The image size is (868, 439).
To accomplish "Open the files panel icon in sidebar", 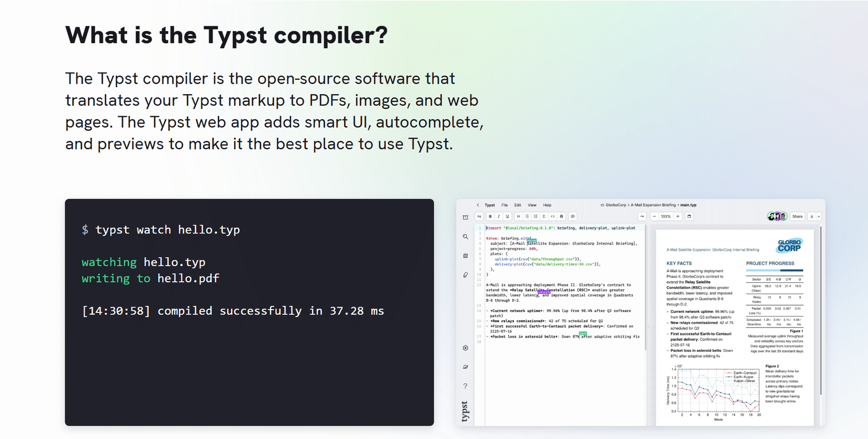I will point(466,217).
